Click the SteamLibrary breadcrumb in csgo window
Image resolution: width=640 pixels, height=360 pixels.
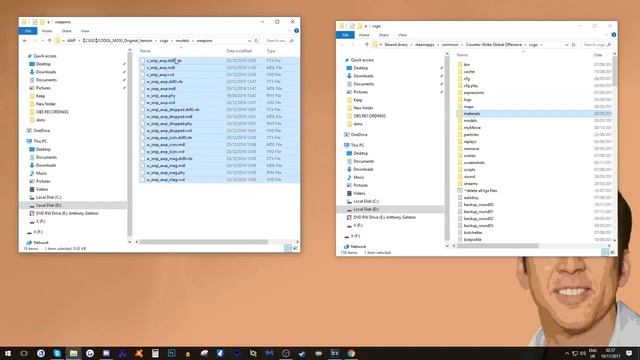tap(396, 45)
